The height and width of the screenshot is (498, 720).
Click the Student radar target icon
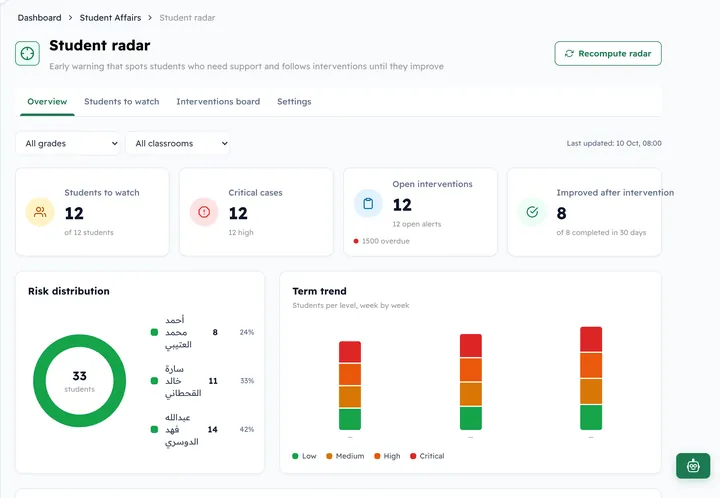tap(27, 54)
